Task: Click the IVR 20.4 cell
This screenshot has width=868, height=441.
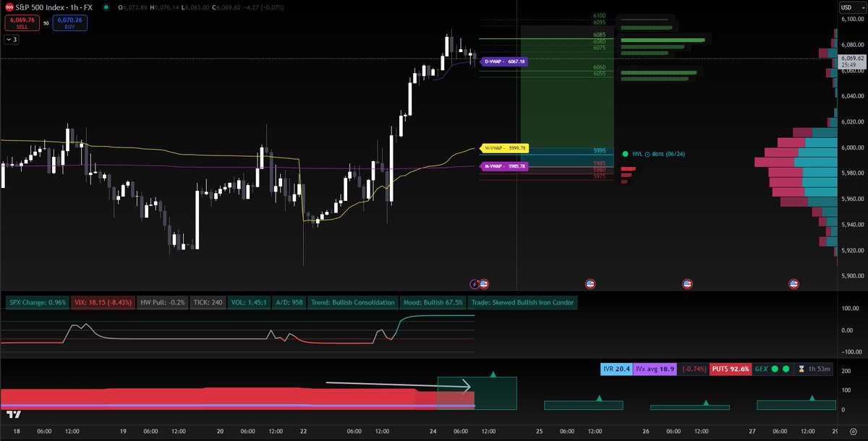Action: coord(617,369)
